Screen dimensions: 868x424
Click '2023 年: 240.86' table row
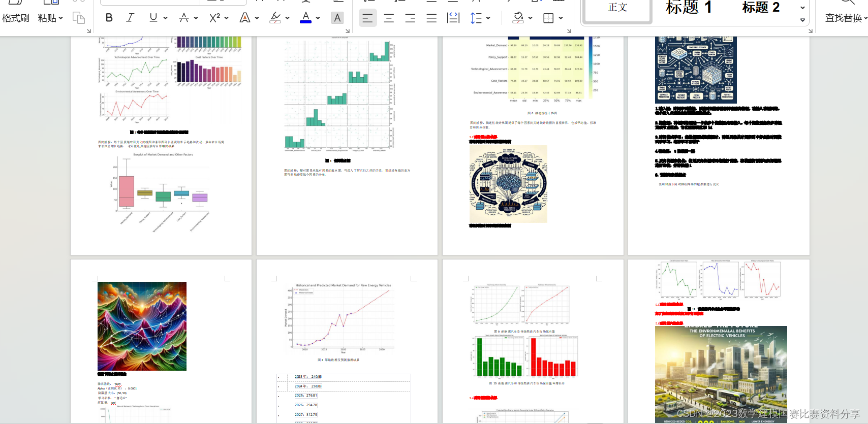click(344, 377)
